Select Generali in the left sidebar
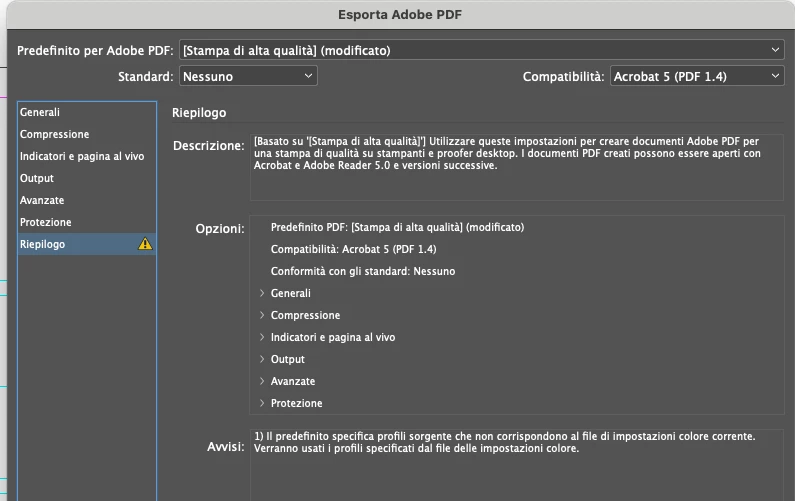The width and height of the screenshot is (795, 501). [87, 112]
